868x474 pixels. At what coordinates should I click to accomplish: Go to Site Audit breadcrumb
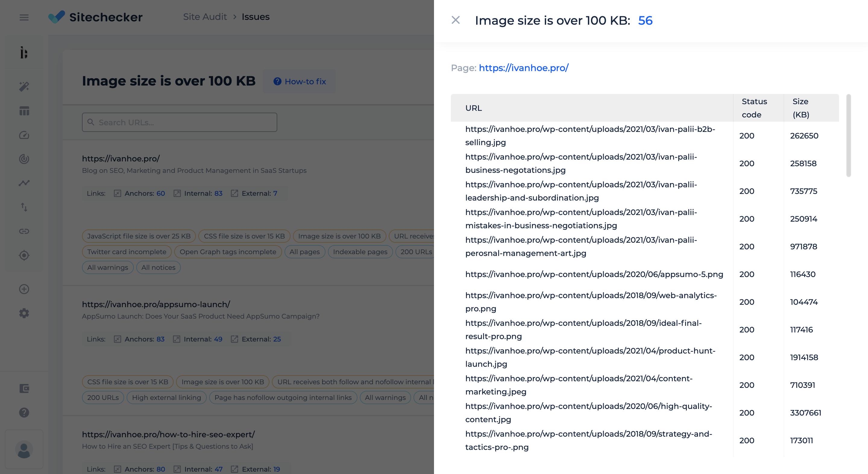tap(205, 17)
